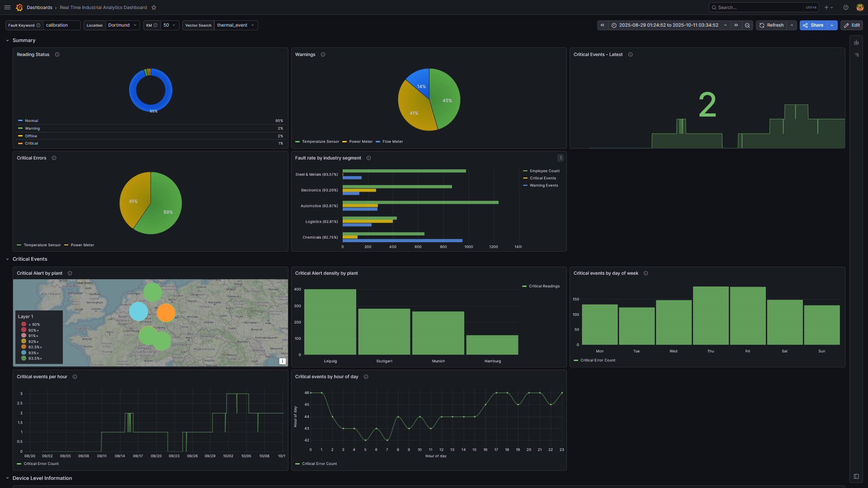Show Fault rate by industry segment info
The width and height of the screenshot is (868, 488).
coord(368,158)
